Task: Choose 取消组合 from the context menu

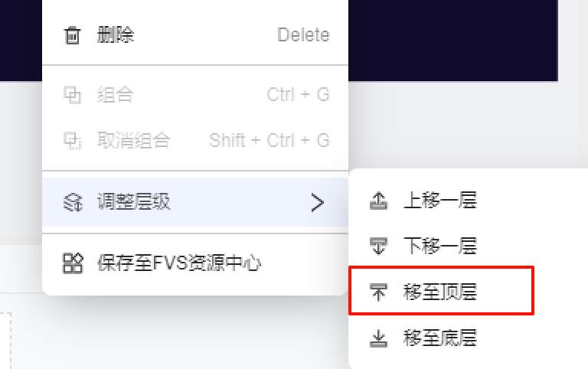Action: 195,141
